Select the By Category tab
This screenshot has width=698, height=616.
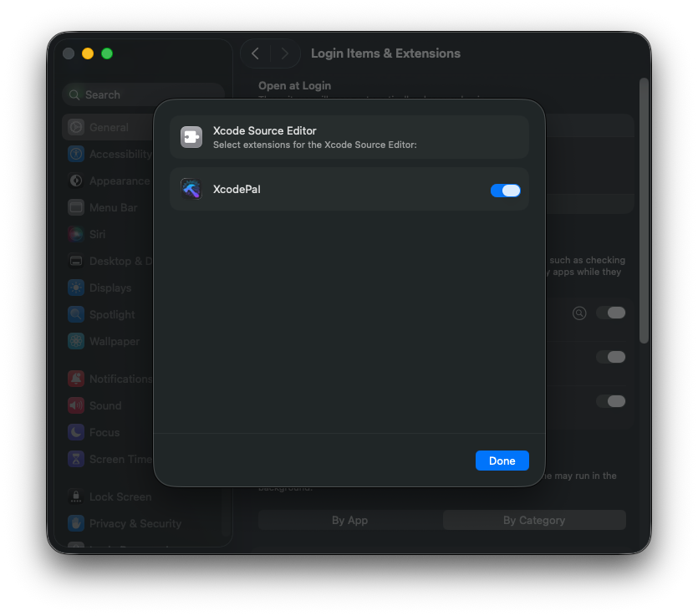tap(534, 520)
